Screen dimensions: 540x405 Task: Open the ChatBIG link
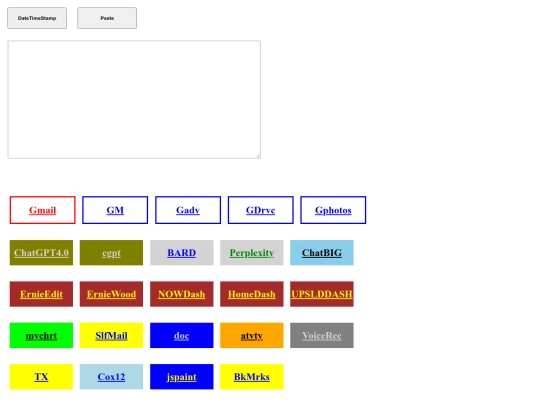(x=322, y=253)
